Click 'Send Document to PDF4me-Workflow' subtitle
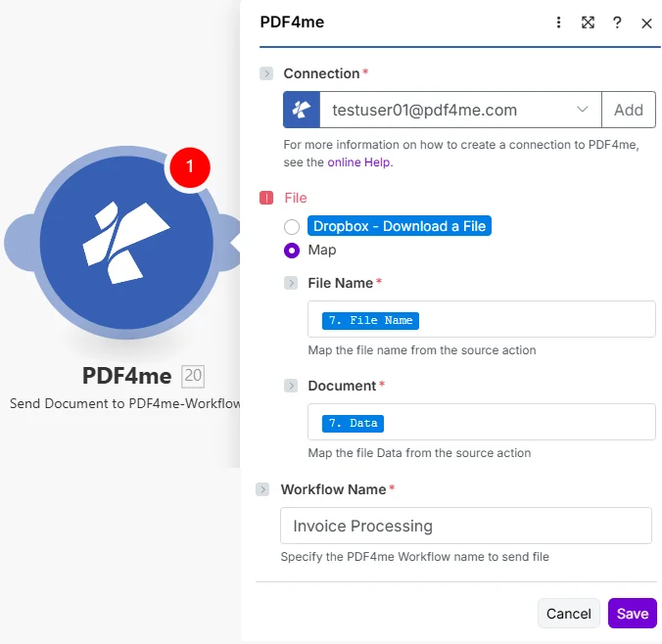The width and height of the screenshot is (662, 644). 125,403
